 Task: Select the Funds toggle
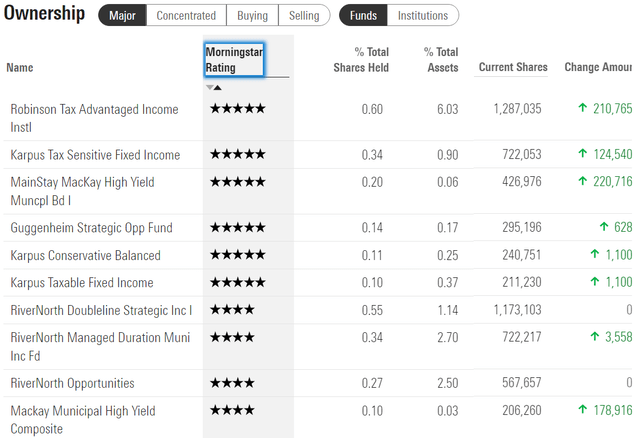pos(363,16)
